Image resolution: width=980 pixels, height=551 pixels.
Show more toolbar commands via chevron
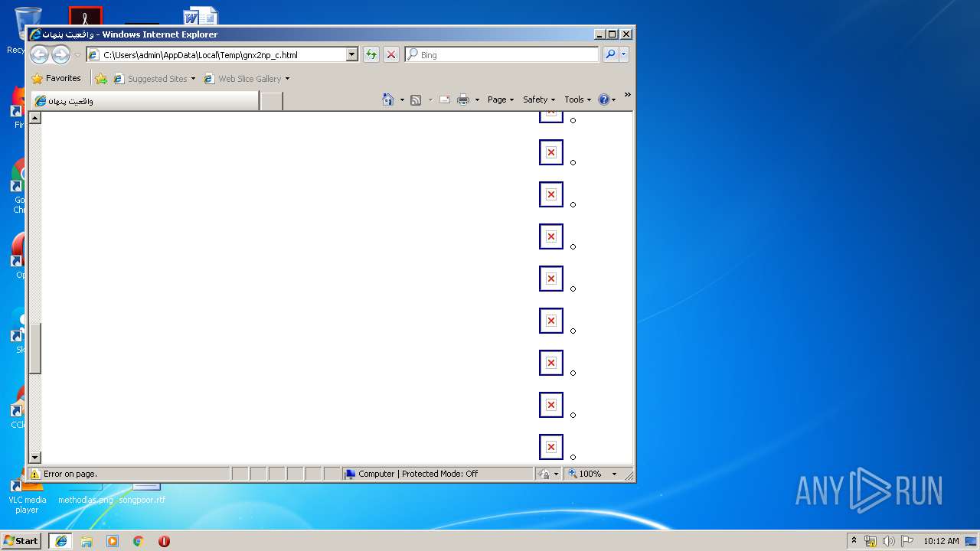point(628,95)
